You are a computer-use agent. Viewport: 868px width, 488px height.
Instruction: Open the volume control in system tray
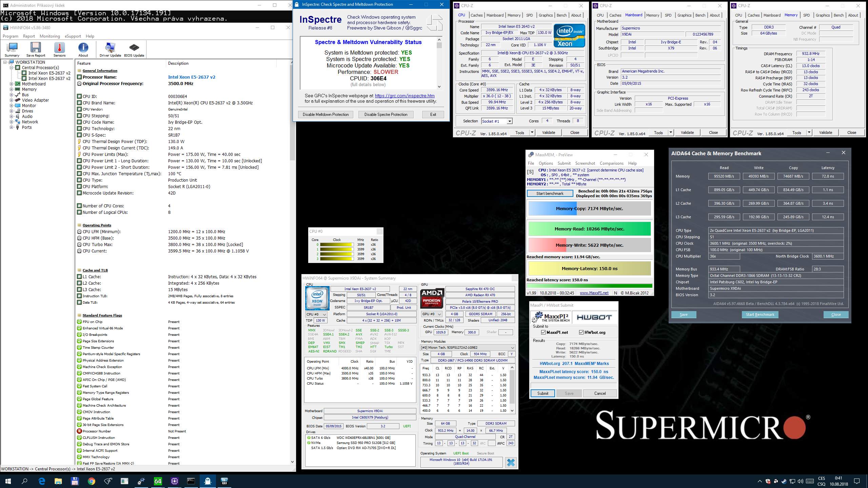coord(800,481)
